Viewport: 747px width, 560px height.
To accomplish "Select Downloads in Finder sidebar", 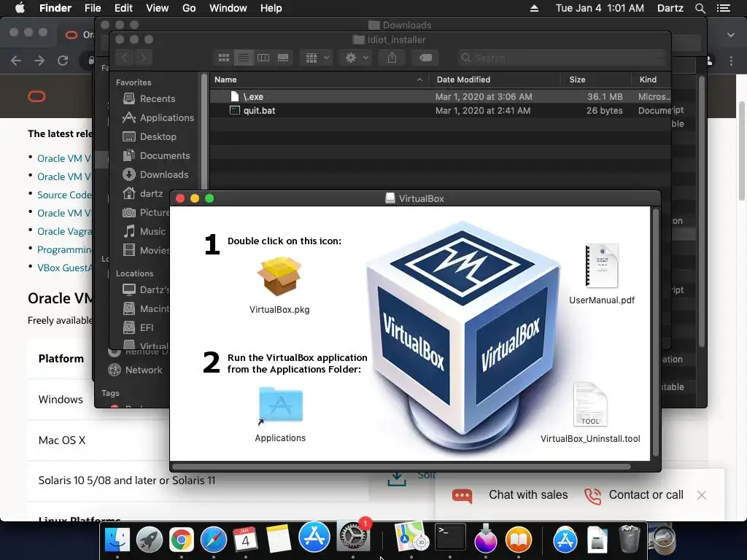I will click(155, 175).
